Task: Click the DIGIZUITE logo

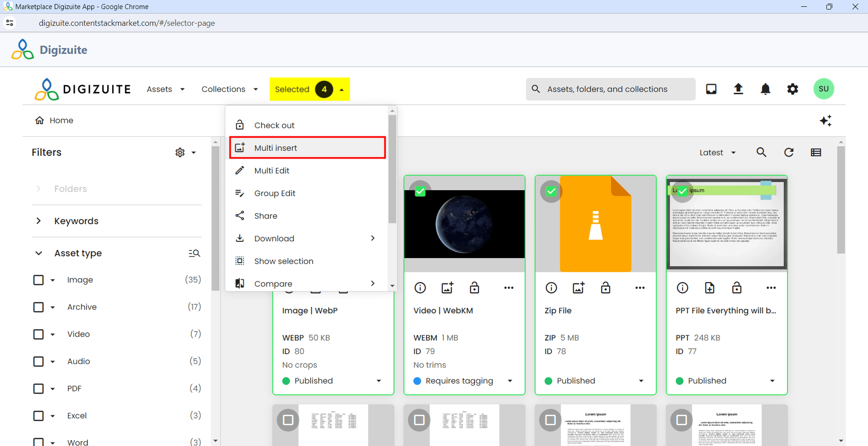Action: click(83, 89)
